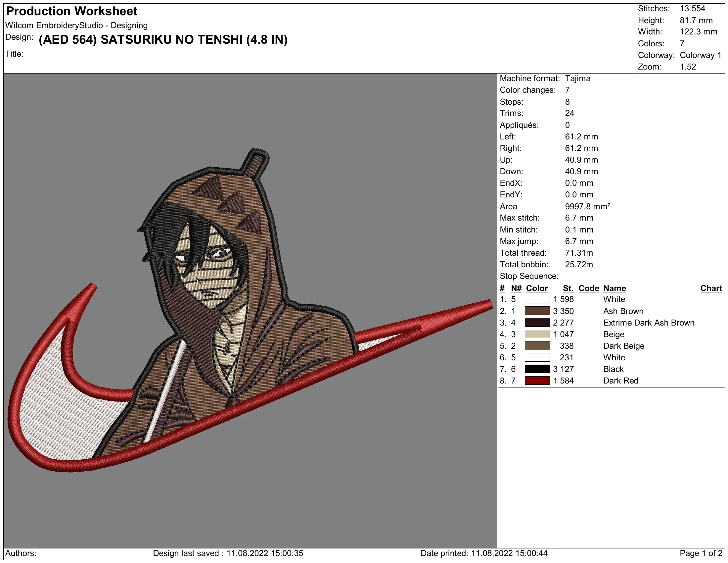The image size is (728, 563).
Task: Click the 'Title:' label
Action: pos(14,54)
